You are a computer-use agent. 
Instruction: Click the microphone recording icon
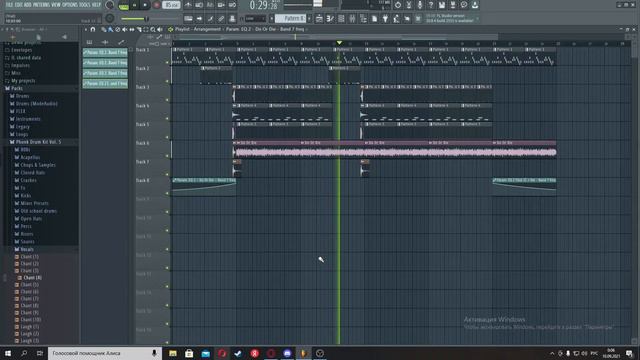420,5
